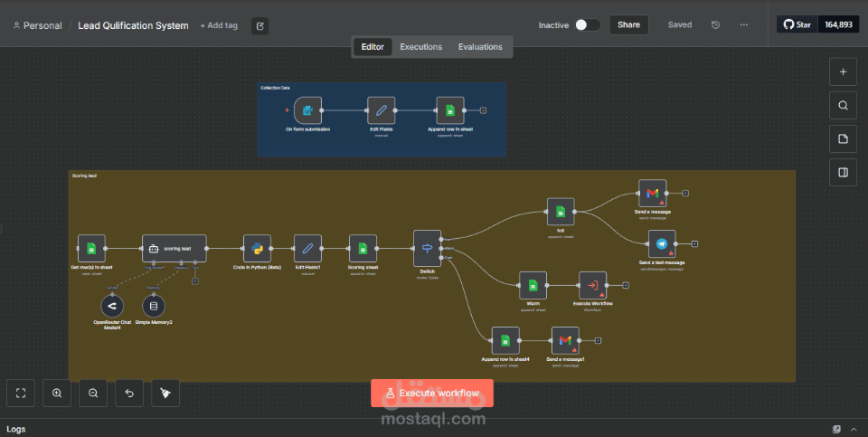The width and height of the screenshot is (868, 437).
Task: Select the Code in Python (Beta) node
Action: click(257, 248)
